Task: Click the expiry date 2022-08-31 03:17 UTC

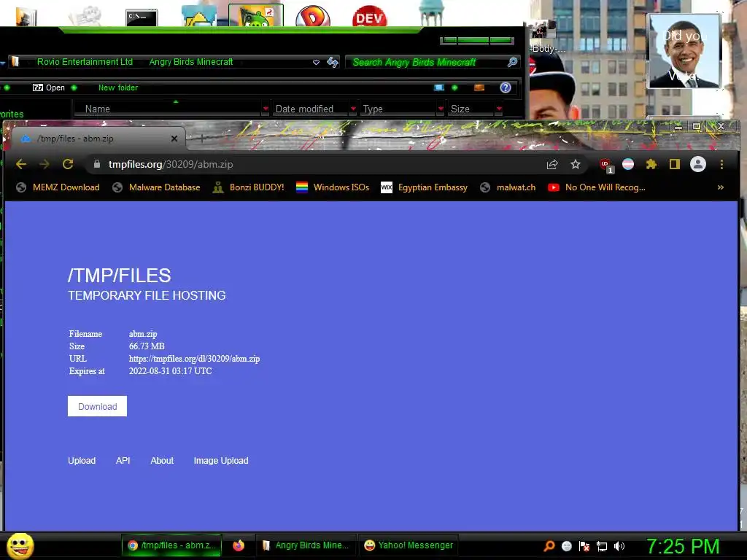Action: click(171, 371)
